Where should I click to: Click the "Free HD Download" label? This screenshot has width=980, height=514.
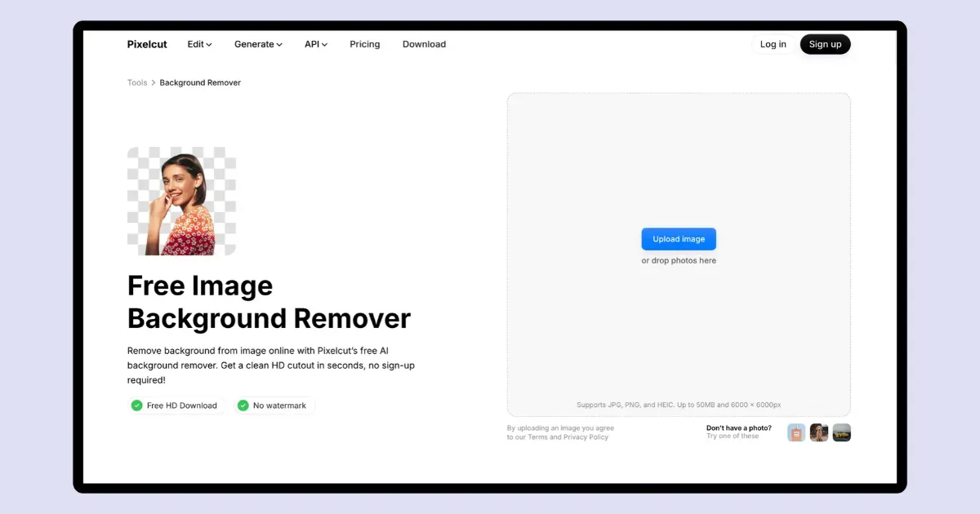pyautogui.click(x=182, y=405)
